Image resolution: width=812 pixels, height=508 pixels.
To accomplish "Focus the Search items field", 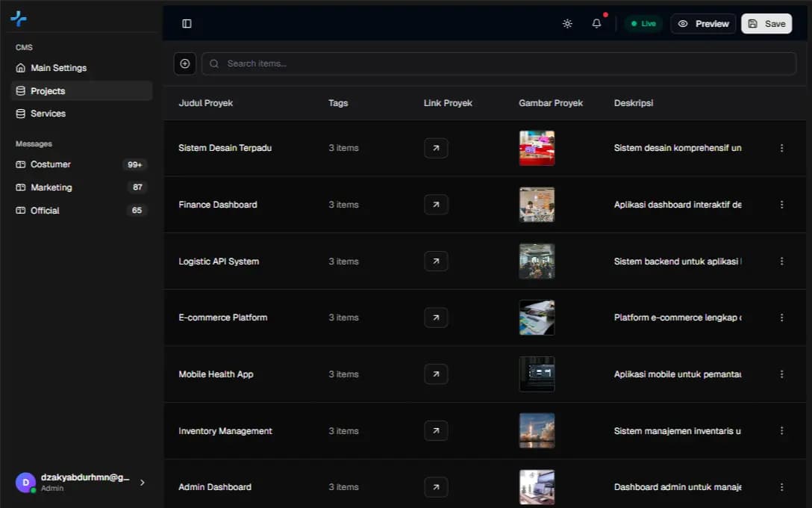I will click(x=499, y=63).
